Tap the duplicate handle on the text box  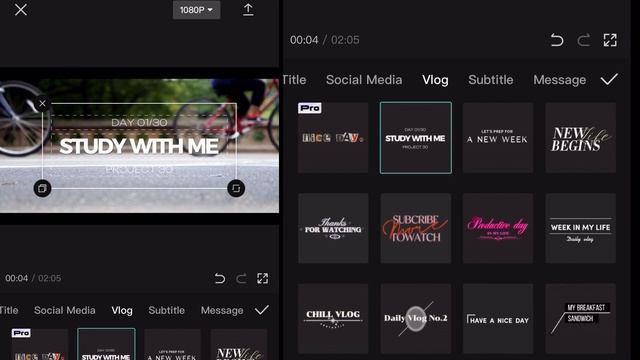pyautogui.click(x=42, y=188)
